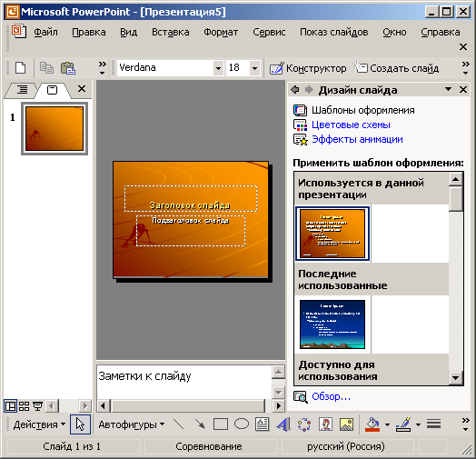This screenshot has width=476, height=459.
Task: Open the Вставка menu
Action: click(171, 32)
